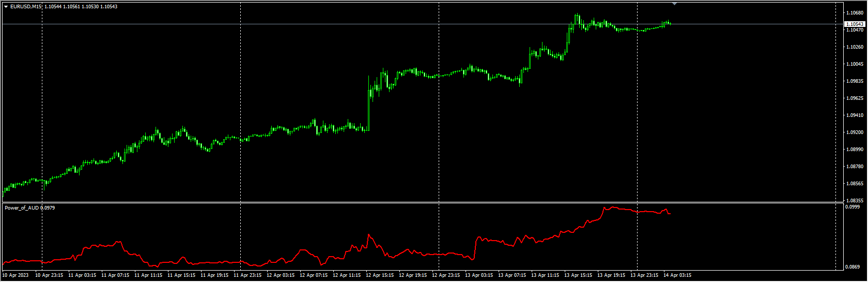This screenshot has width=868, height=282.
Task: Click the 12 Apr 15:15 time label
Action: point(380,275)
